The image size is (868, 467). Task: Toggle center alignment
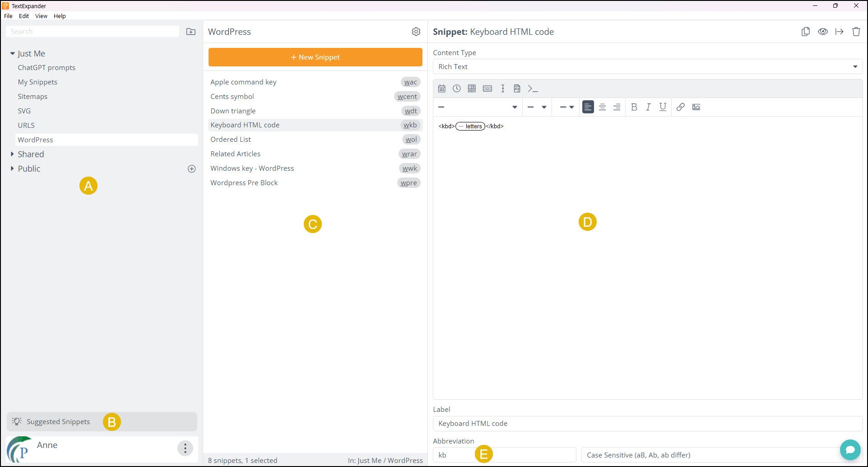(602, 107)
